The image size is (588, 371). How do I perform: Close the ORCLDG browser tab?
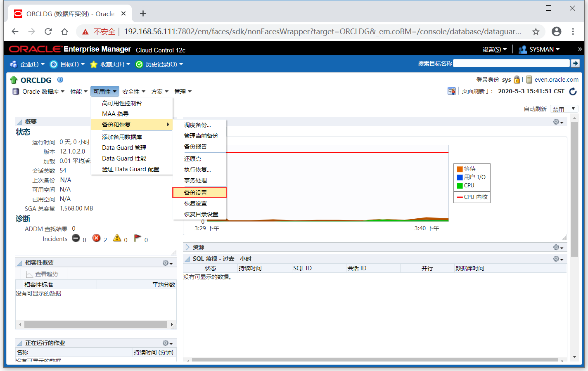point(123,14)
